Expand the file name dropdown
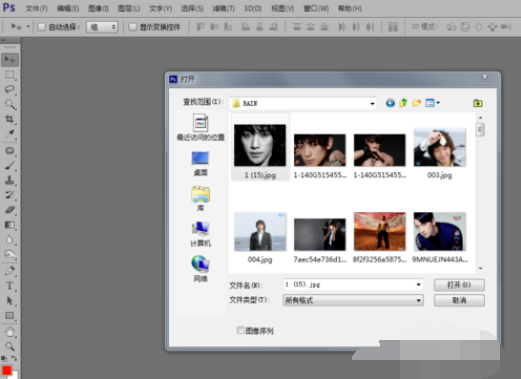The width and height of the screenshot is (521, 379). 418,285
